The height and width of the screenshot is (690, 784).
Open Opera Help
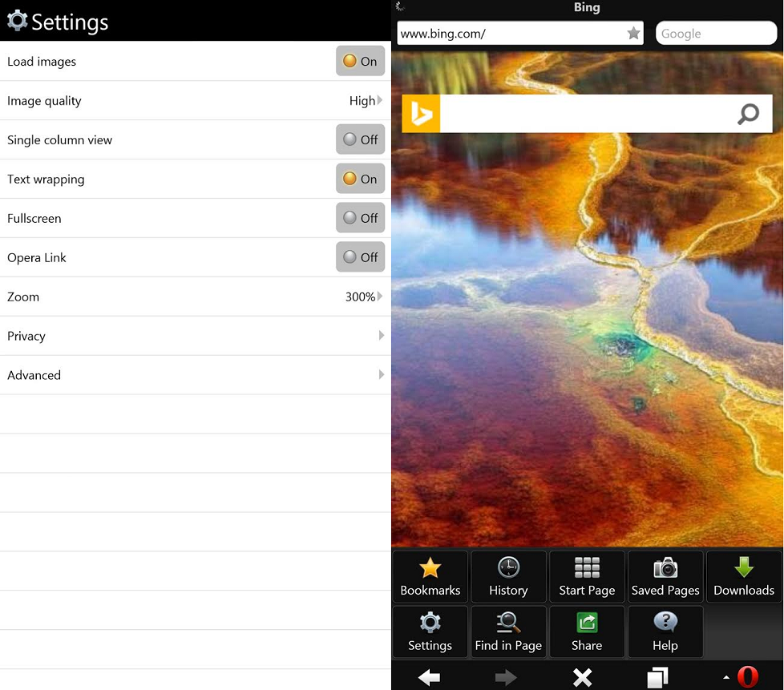click(665, 631)
